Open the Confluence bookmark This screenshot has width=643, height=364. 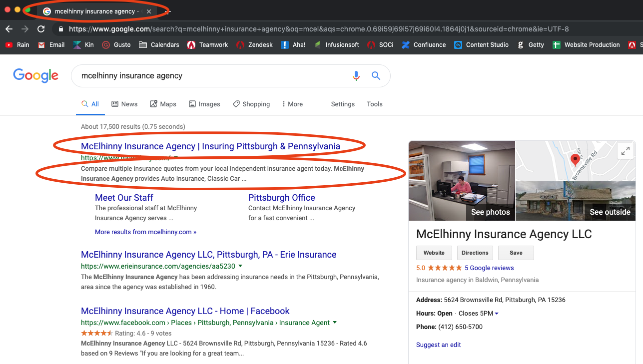(x=423, y=45)
